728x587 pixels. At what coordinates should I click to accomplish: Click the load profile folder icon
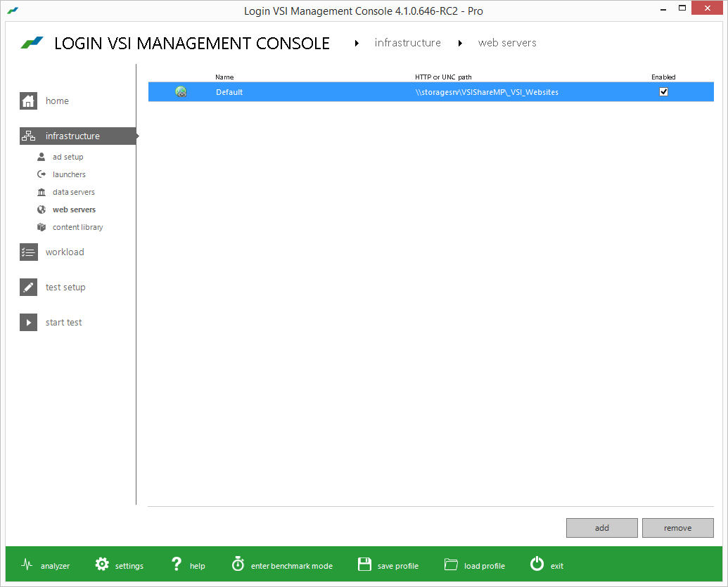[451, 565]
